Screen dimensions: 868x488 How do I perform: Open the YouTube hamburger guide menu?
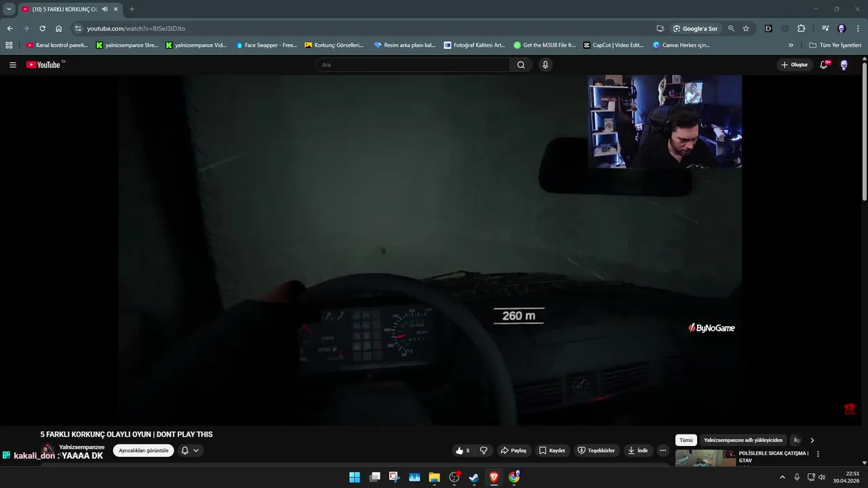pos(13,65)
